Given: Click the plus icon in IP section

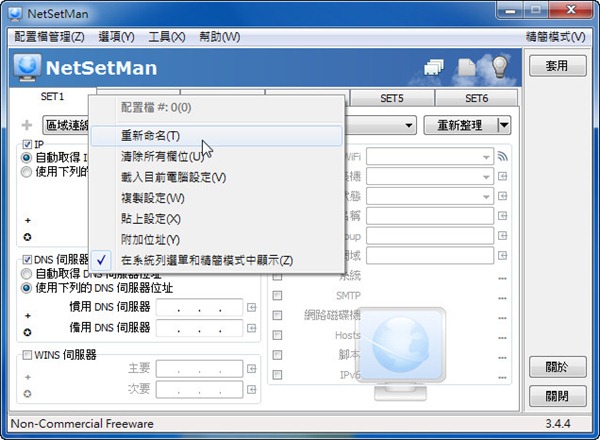Looking at the screenshot, I should point(28,220).
